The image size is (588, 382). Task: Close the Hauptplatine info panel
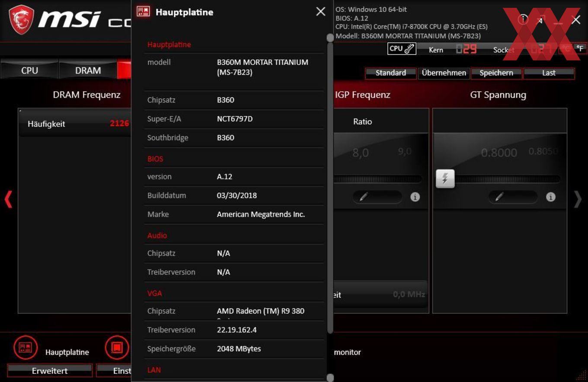[320, 12]
